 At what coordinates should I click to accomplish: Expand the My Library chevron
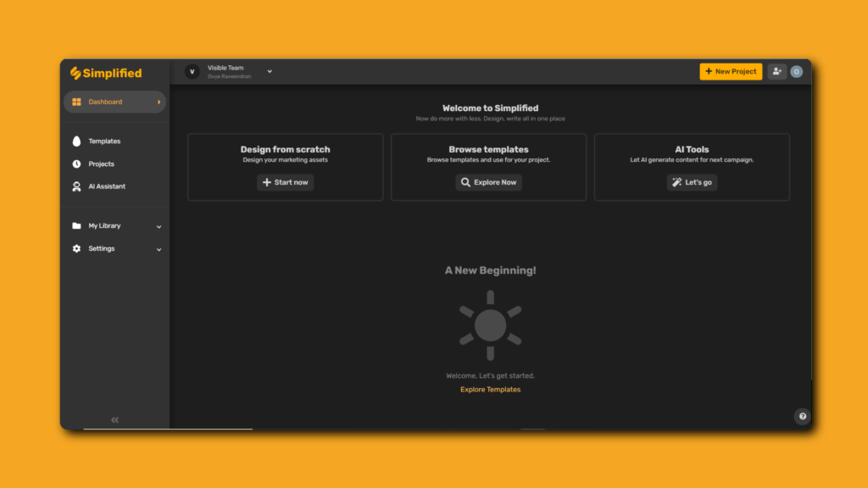[x=159, y=227]
